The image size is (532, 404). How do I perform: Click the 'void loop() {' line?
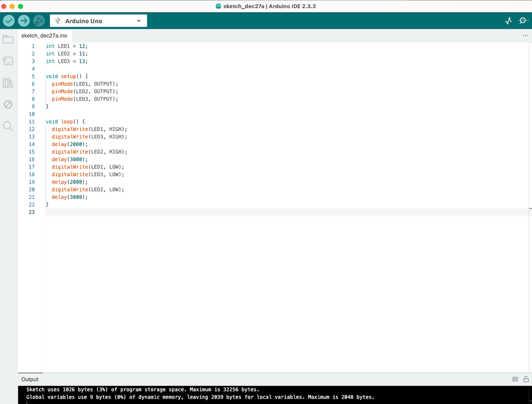click(65, 121)
